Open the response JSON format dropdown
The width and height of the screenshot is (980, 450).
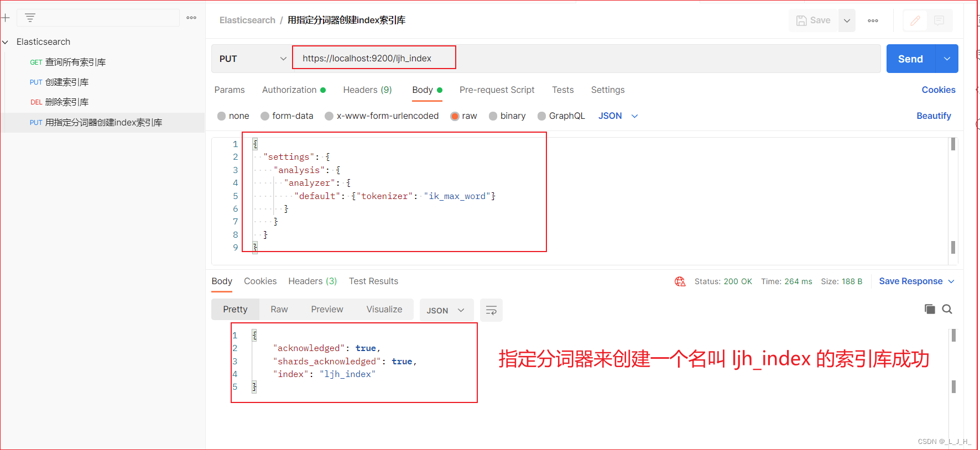(446, 310)
